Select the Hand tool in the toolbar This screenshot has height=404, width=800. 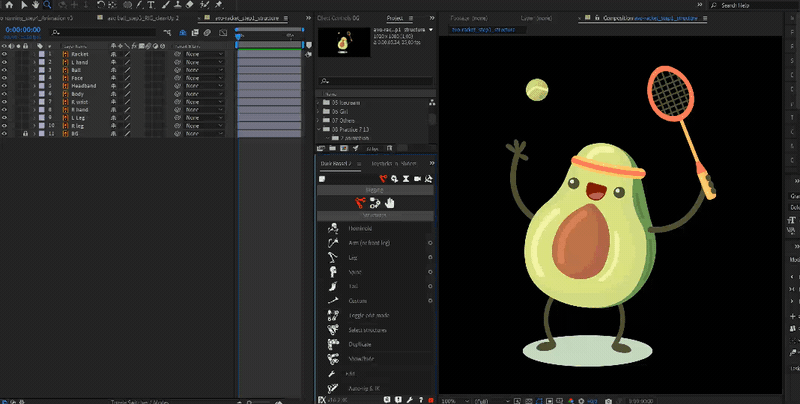(34, 5)
